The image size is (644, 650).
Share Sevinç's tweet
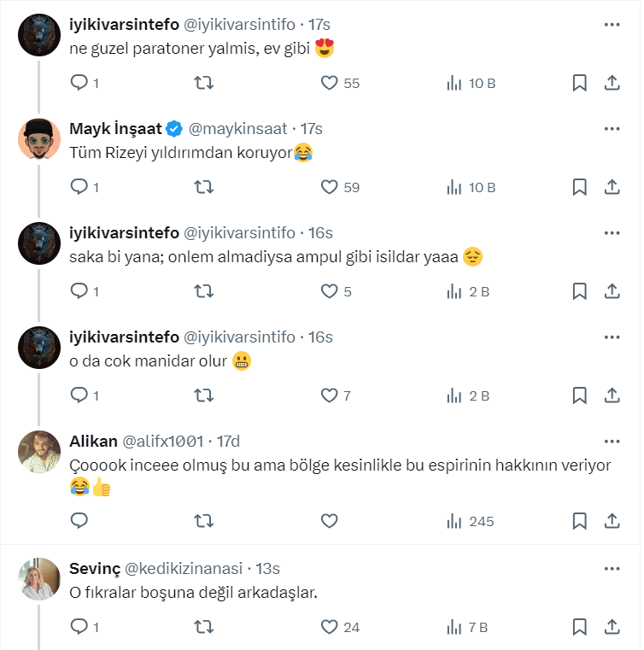(612, 627)
